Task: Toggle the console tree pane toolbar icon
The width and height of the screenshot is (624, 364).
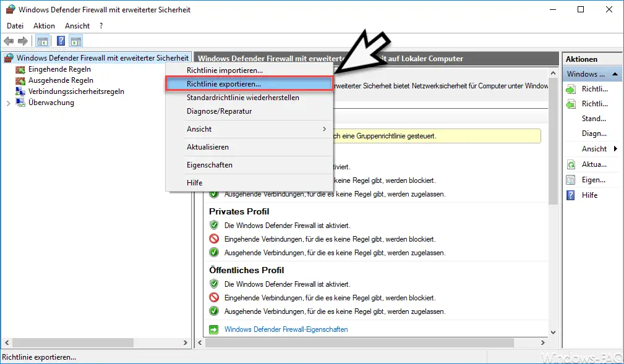Action: point(42,41)
